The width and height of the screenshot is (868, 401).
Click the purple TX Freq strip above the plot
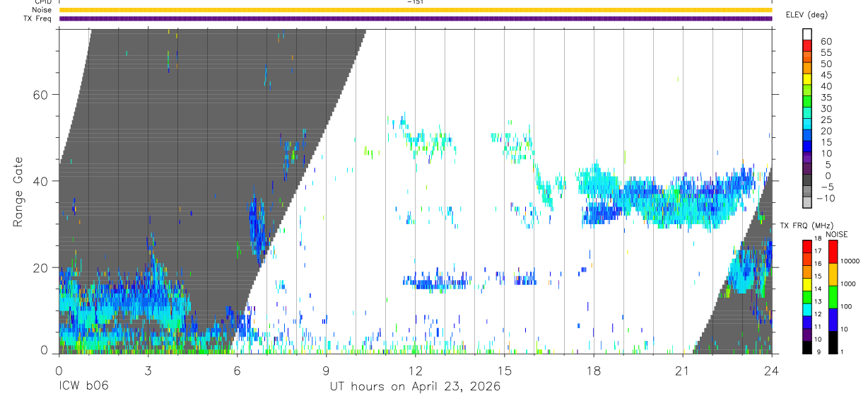tap(416, 18)
